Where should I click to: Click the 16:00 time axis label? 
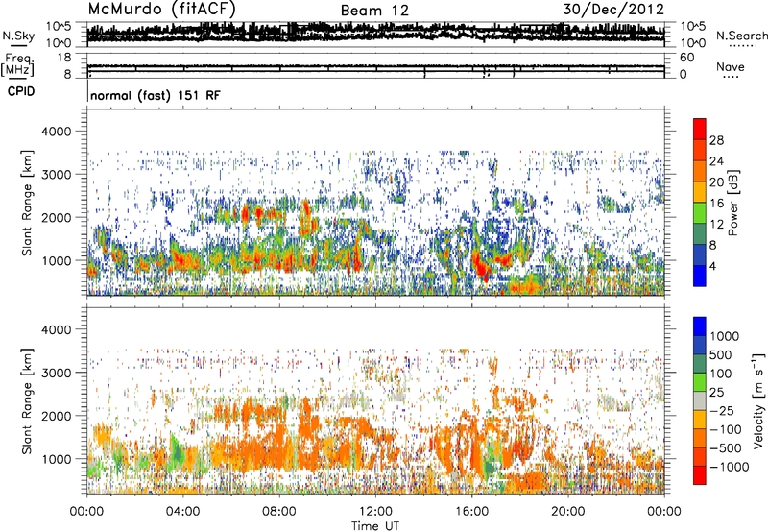471,512
